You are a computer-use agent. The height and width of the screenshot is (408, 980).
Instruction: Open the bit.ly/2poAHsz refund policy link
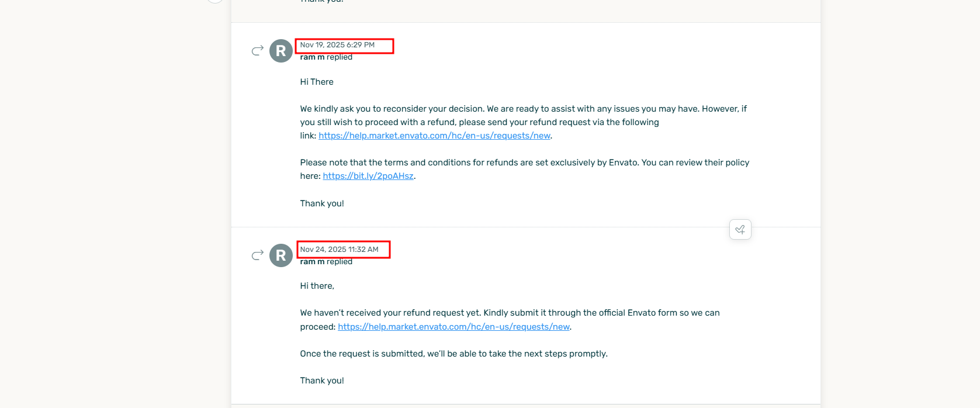[x=368, y=176]
